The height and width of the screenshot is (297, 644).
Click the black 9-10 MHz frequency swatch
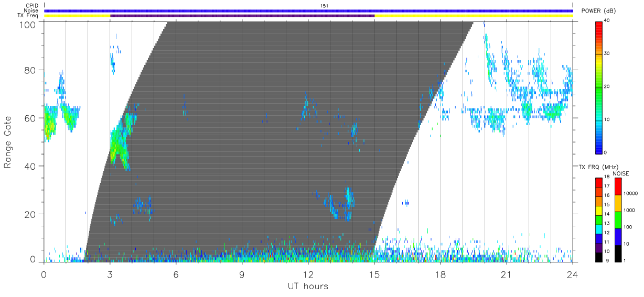[x=599, y=256]
